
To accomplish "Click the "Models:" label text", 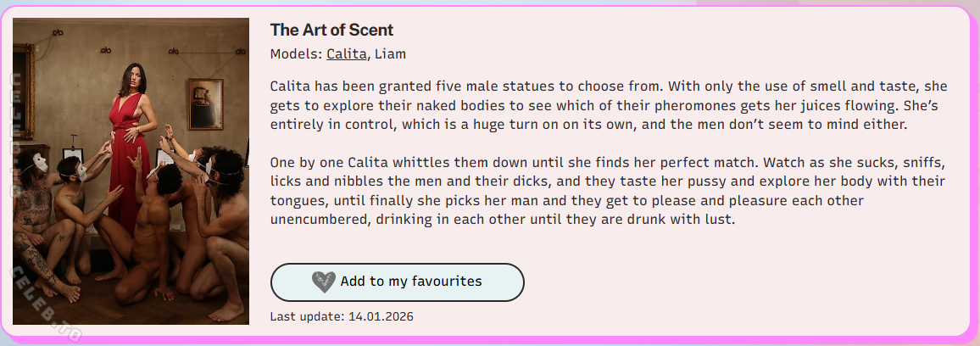I will (x=296, y=54).
